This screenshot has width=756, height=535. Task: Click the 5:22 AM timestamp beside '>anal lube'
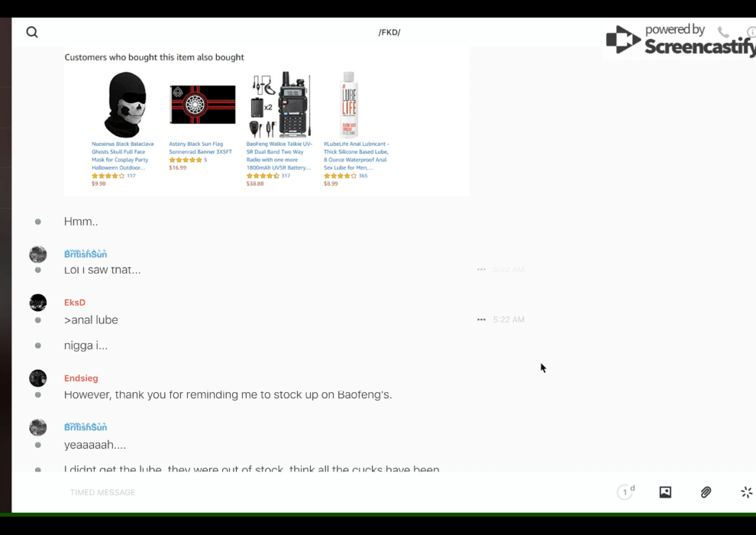click(x=509, y=319)
